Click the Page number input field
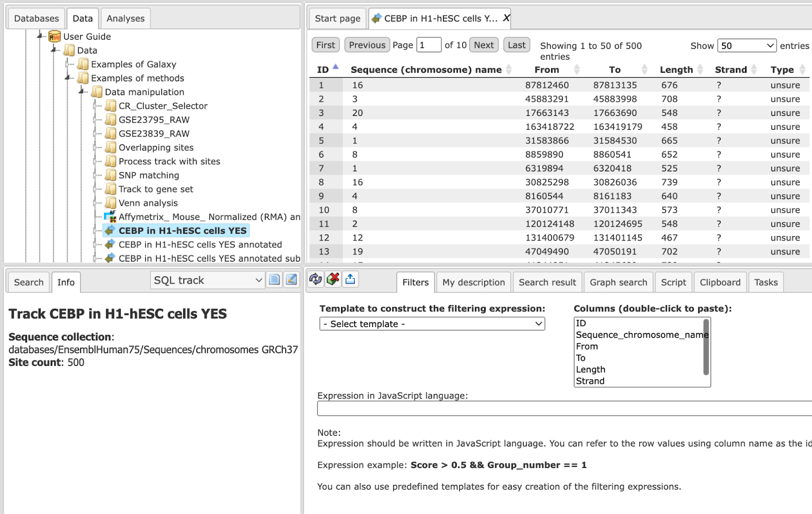Image resolution: width=812 pixels, height=514 pixels. click(429, 45)
